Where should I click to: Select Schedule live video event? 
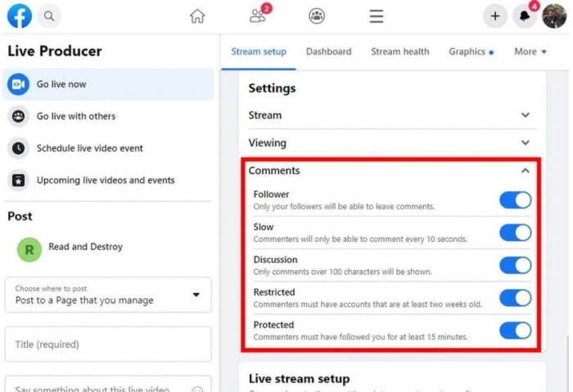point(108,148)
